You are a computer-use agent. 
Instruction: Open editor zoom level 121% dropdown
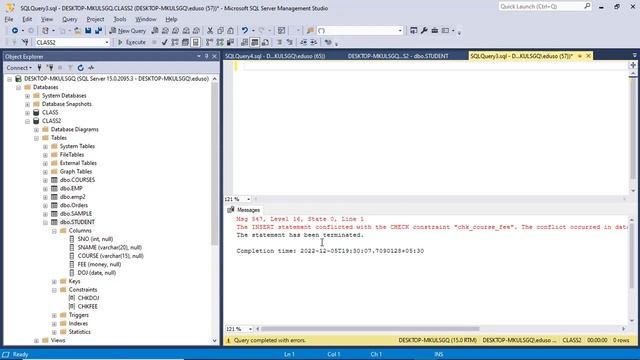click(249, 199)
